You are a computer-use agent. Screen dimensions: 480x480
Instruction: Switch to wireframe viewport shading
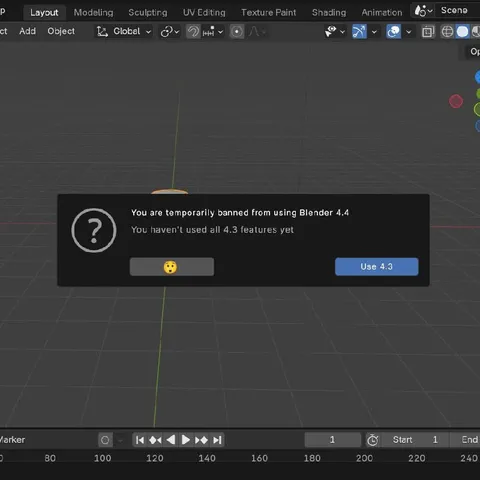[x=447, y=32]
